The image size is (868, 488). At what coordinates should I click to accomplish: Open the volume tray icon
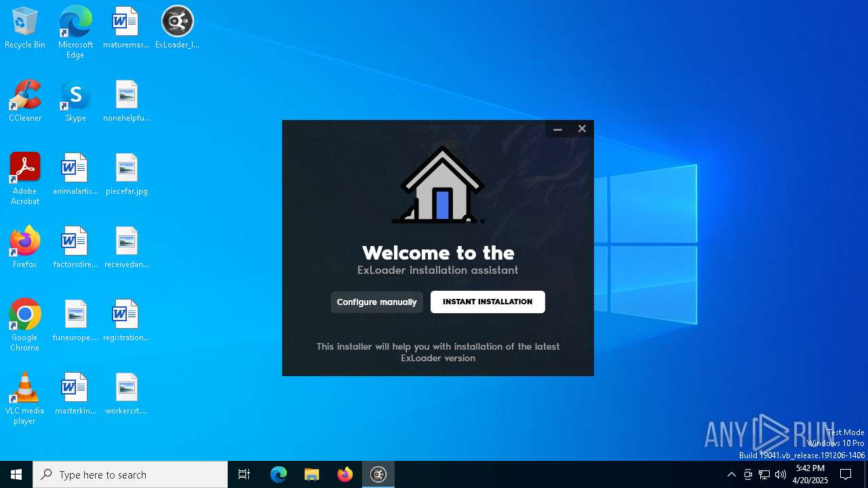click(x=781, y=474)
